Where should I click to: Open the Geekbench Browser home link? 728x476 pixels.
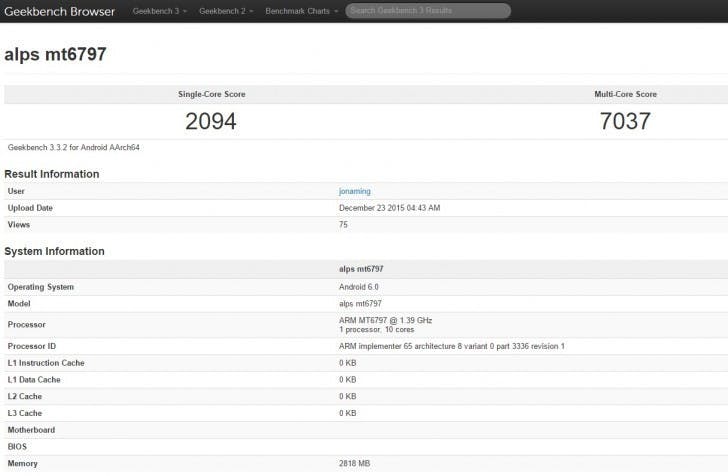pyautogui.click(x=59, y=12)
